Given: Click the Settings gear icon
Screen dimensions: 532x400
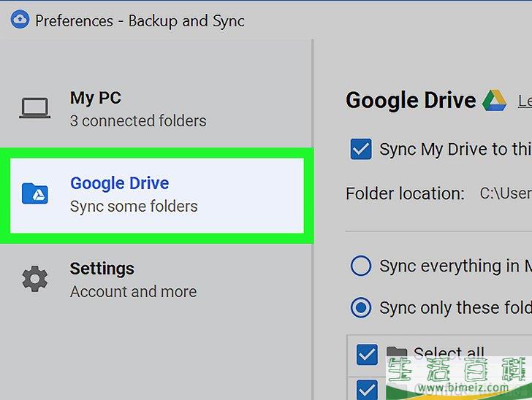Looking at the screenshot, I should click(35, 279).
